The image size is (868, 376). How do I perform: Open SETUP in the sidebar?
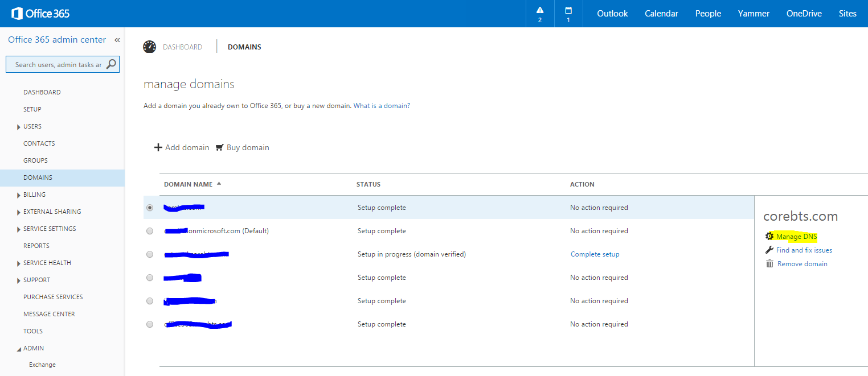coord(32,109)
